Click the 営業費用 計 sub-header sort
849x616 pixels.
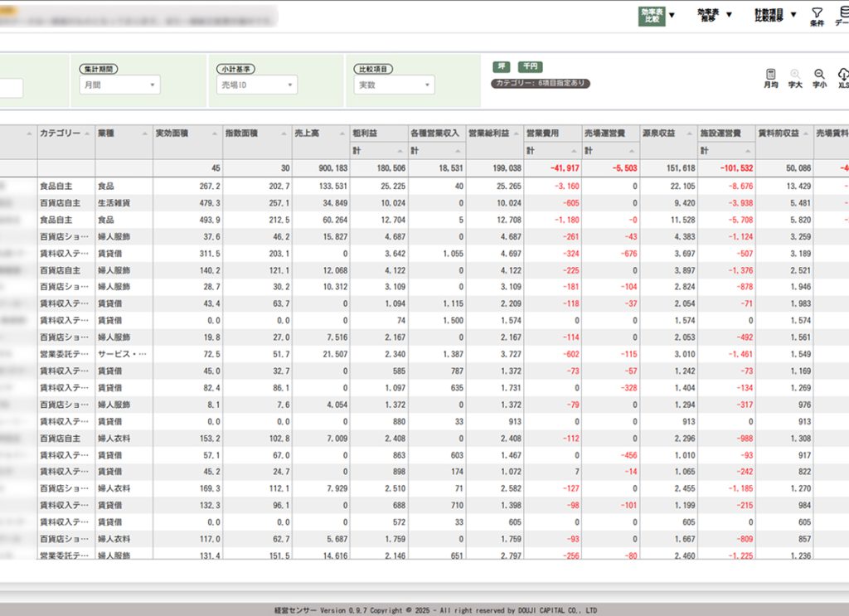pos(575,151)
